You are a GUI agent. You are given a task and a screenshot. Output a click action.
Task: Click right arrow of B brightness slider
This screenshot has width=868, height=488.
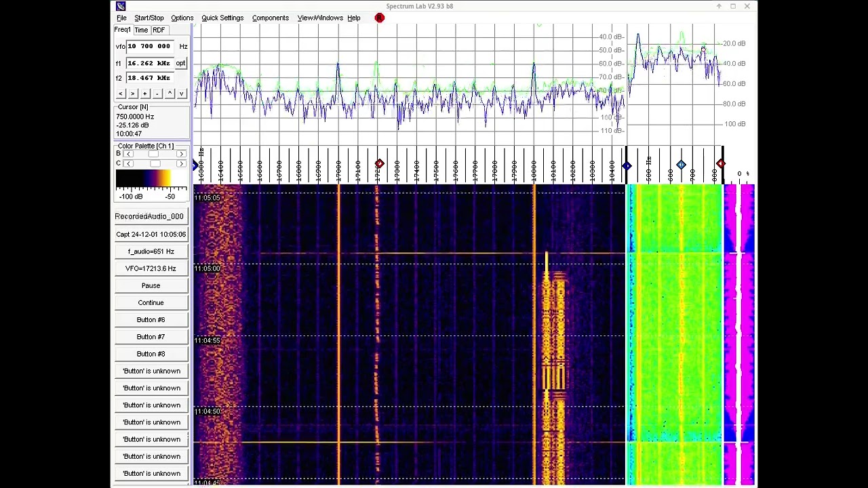181,154
